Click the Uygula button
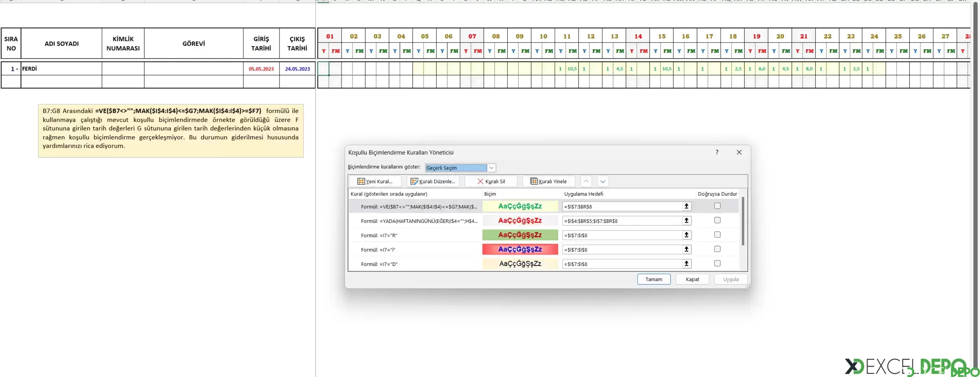Screen dimensions: 980x377 point(731,279)
